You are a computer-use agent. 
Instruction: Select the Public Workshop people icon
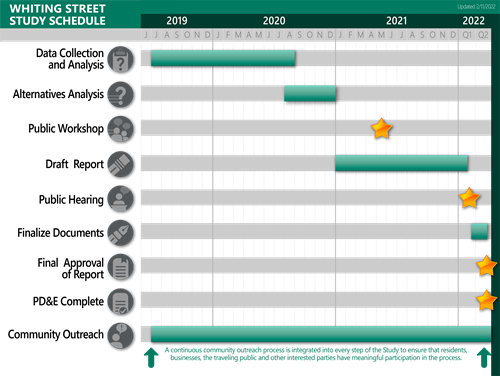click(x=121, y=129)
